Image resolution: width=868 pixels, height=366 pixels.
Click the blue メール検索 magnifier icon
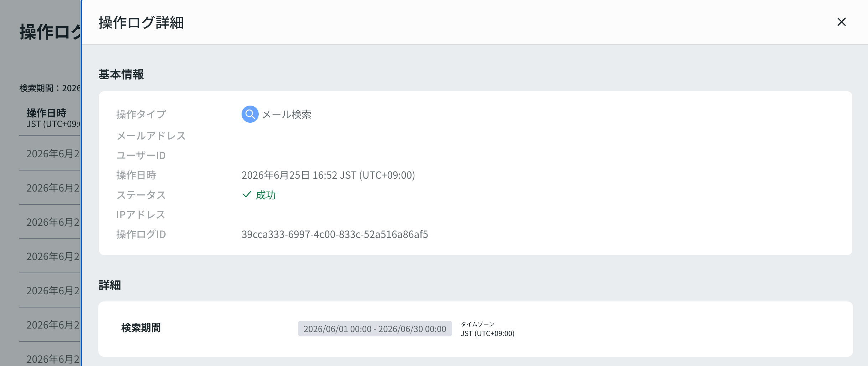pyautogui.click(x=250, y=114)
